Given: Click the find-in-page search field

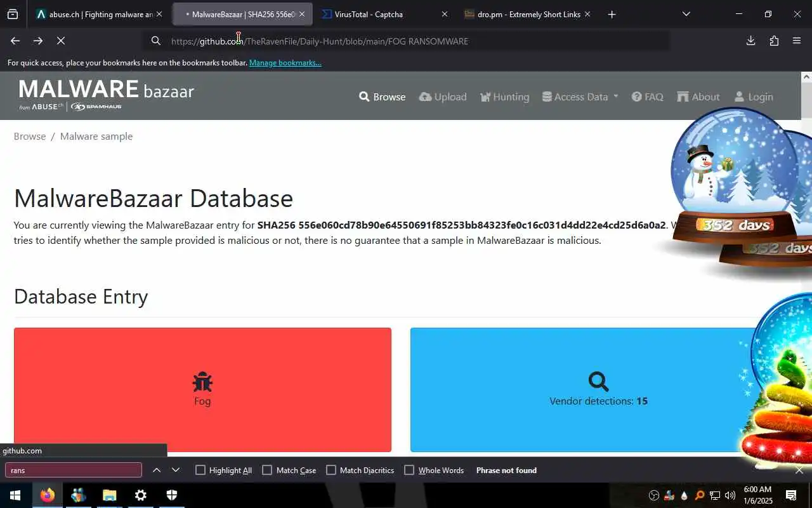Looking at the screenshot, I should pos(74,470).
